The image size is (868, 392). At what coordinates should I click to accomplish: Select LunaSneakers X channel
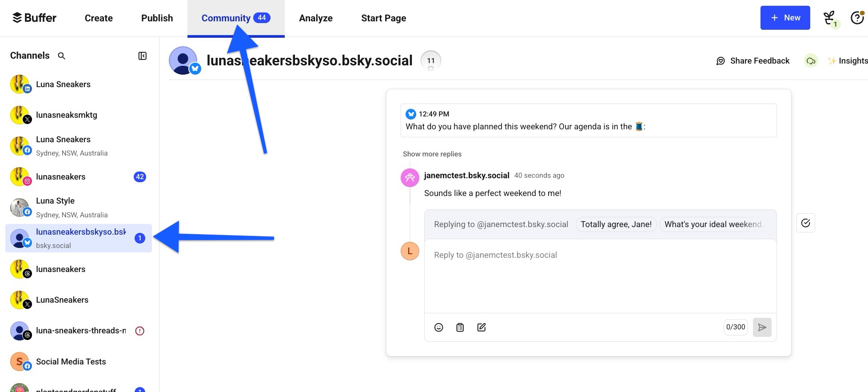click(79, 300)
